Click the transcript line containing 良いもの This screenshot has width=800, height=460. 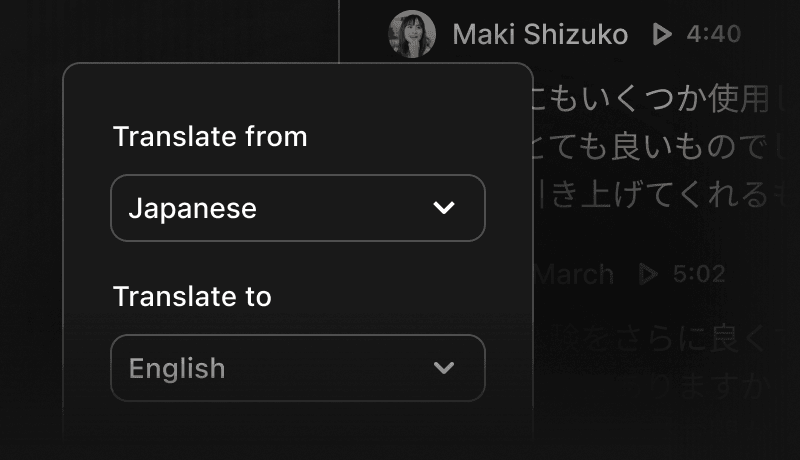(658, 146)
